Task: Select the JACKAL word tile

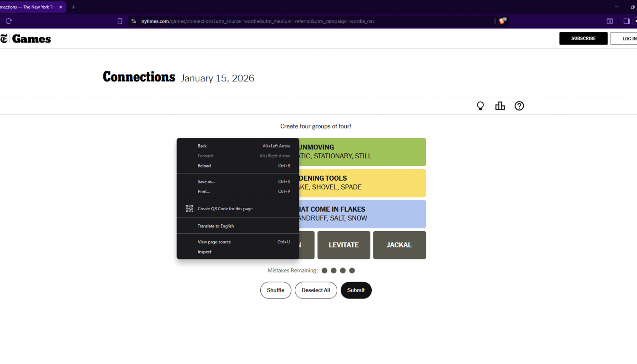Action: tap(399, 245)
